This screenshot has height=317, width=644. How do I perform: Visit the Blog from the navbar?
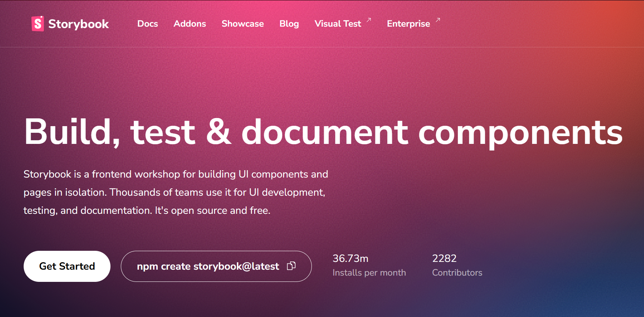tap(289, 24)
